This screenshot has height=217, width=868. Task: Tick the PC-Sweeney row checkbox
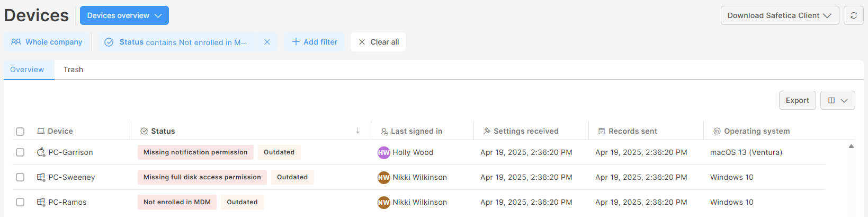click(x=20, y=177)
